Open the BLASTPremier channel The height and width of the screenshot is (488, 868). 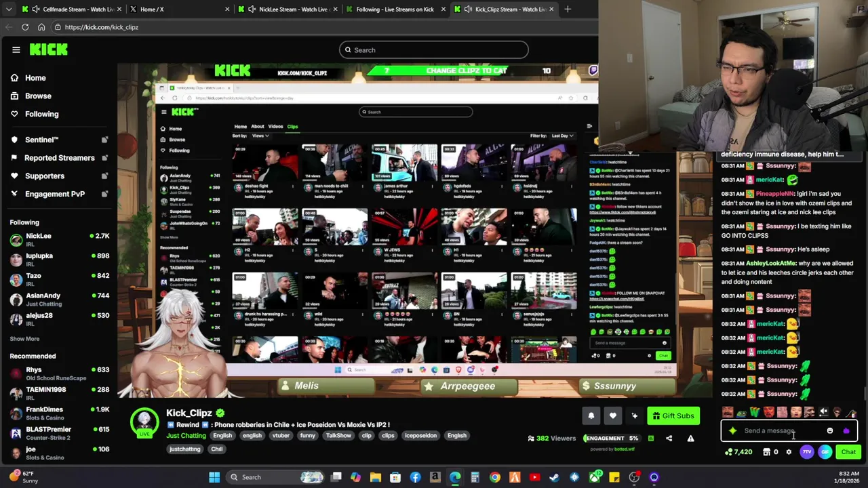[59, 432]
